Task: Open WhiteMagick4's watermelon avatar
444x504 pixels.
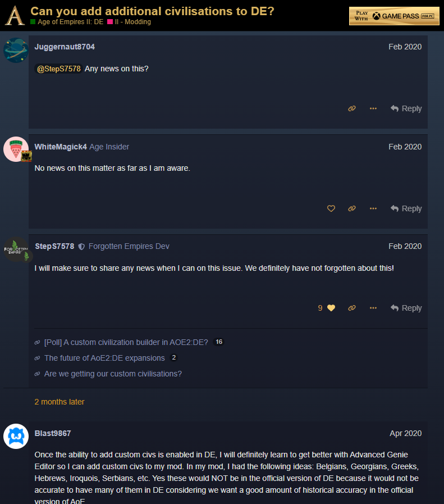Action: pyautogui.click(x=16, y=149)
